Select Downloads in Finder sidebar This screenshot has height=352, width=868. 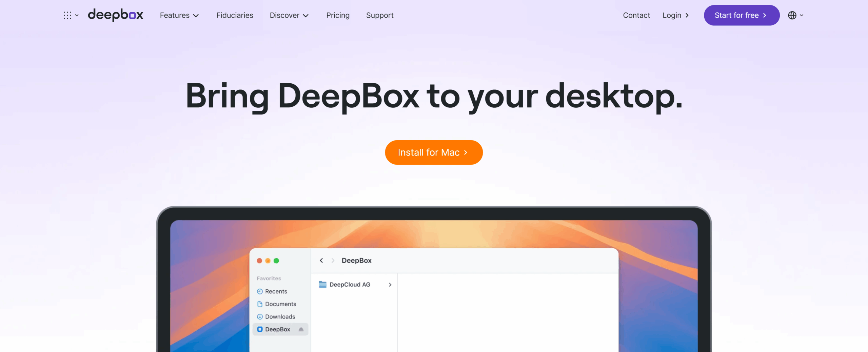(x=280, y=316)
